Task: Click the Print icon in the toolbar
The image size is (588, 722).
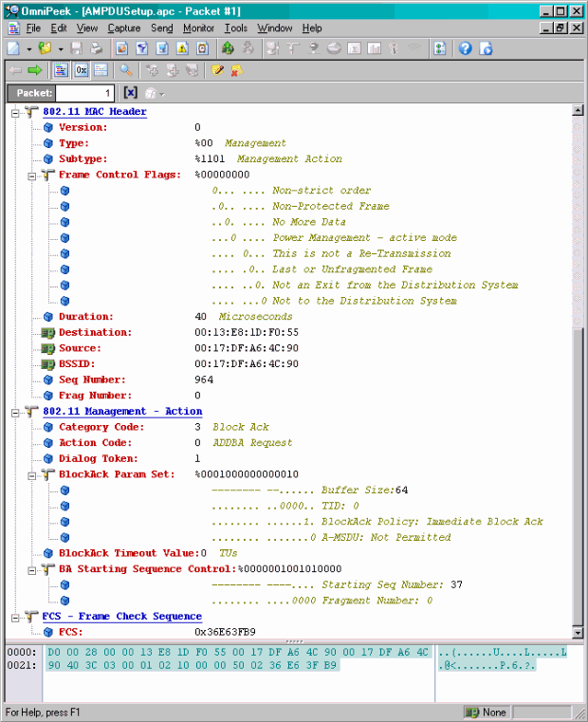Action: click(96, 48)
